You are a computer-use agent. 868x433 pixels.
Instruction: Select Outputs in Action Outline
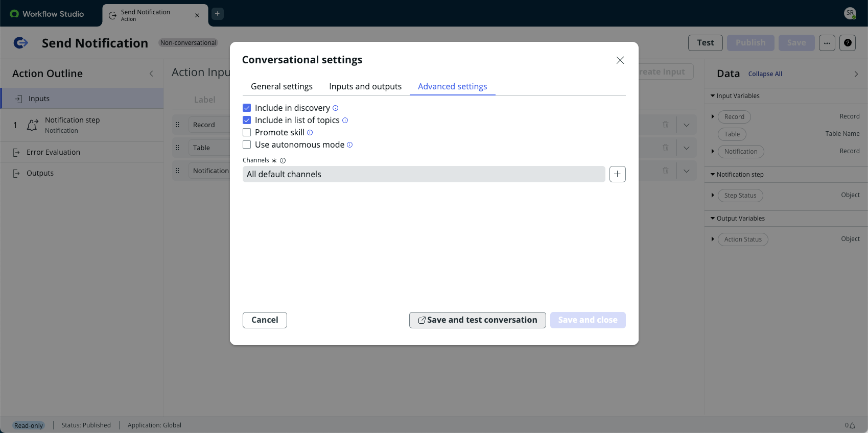coord(82,173)
